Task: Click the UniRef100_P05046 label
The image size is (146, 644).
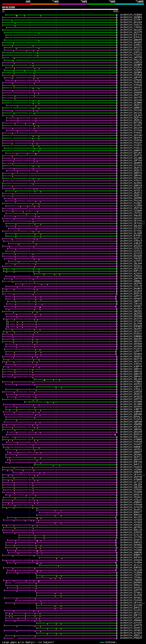Action: point(131,85)
